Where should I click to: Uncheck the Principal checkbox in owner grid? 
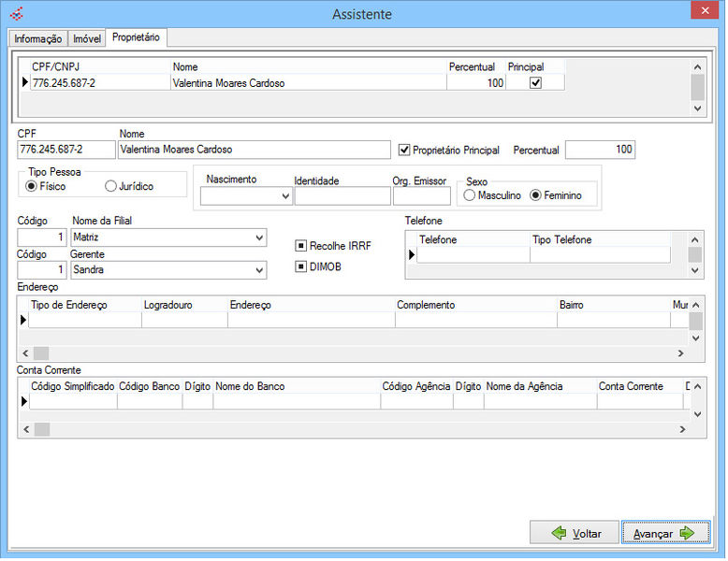coord(535,82)
